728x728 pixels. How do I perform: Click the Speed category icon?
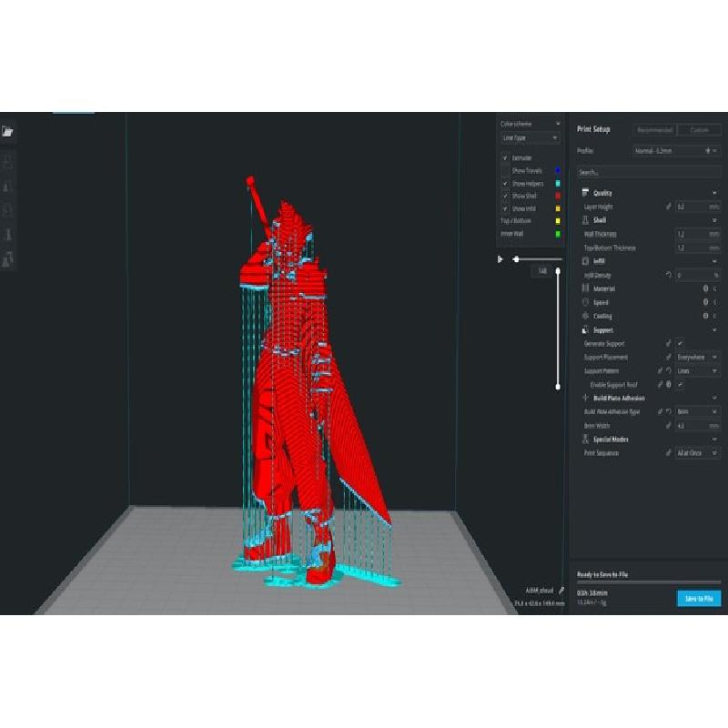click(x=585, y=302)
